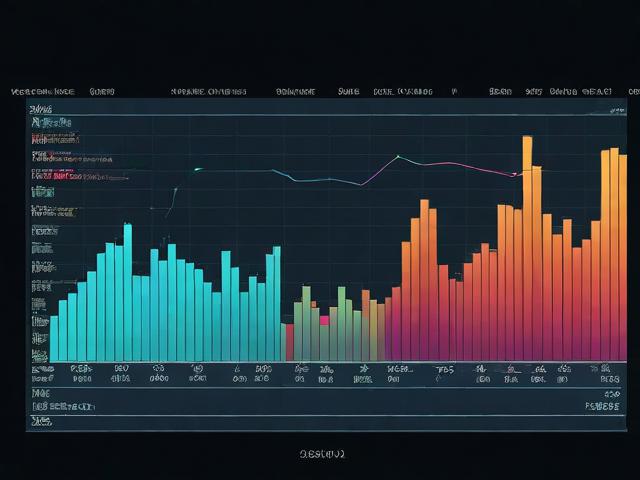Click the centered caption below the chart
This screenshot has height=480, width=640.
322,454
